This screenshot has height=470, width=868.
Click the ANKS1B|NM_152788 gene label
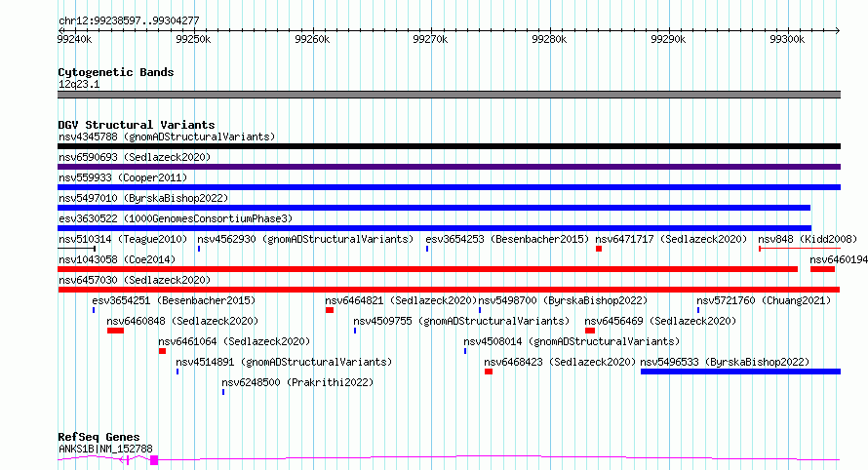point(105,449)
